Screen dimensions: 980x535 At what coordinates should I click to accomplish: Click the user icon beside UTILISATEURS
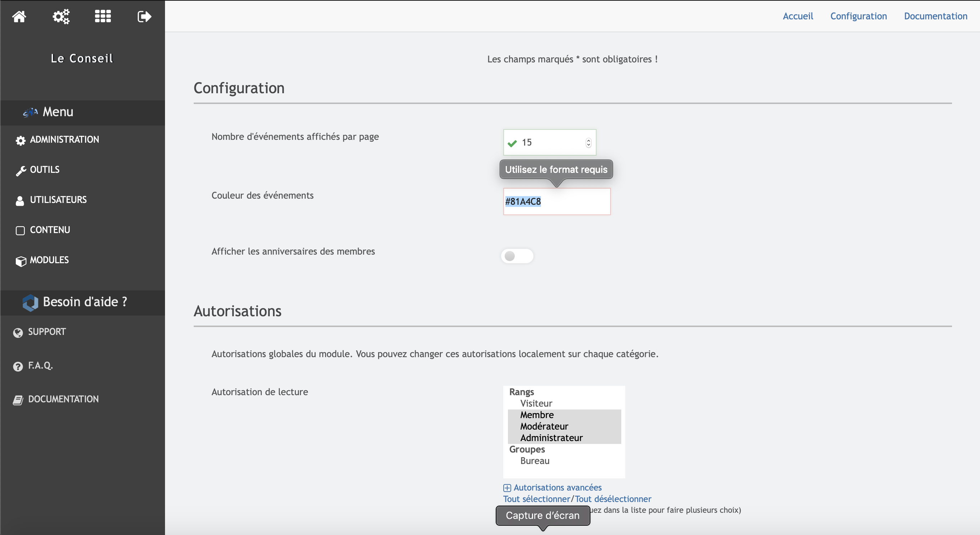tap(20, 201)
